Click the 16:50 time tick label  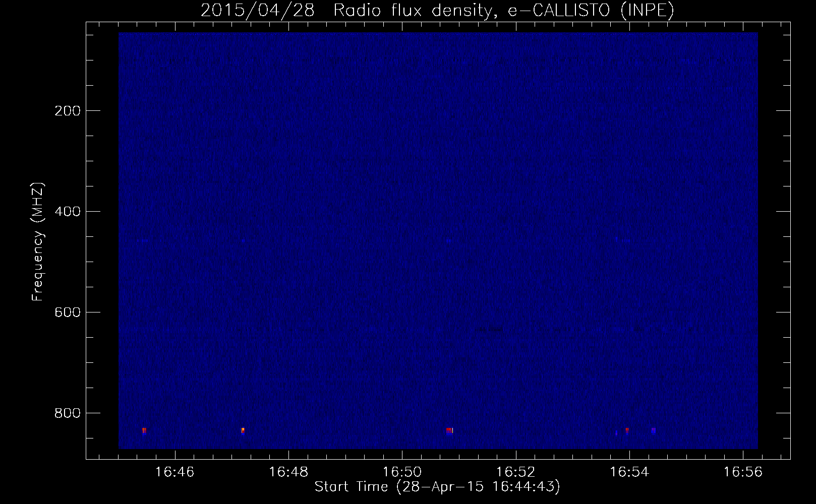tap(402, 472)
